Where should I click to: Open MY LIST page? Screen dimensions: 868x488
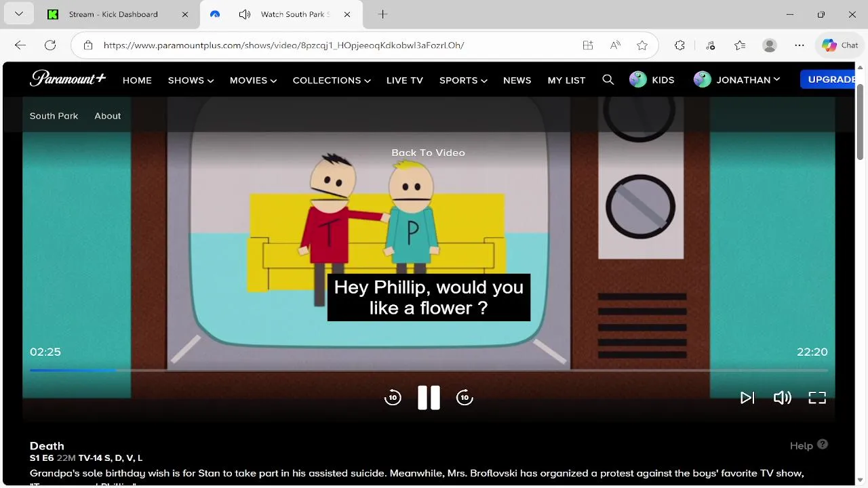pos(566,80)
